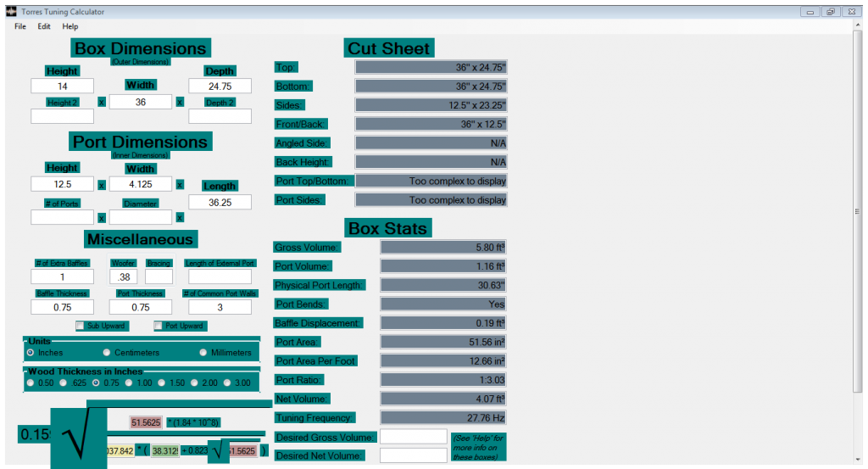The image size is (868, 469).
Task: Click the Sides cut sheet value 12.5" x 23.25"
Action: [431, 104]
